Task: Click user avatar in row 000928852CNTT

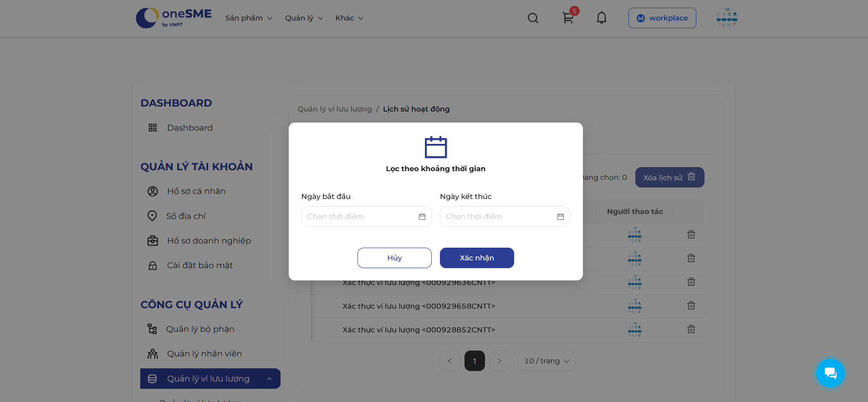Action: pyautogui.click(x=634, y=329)
